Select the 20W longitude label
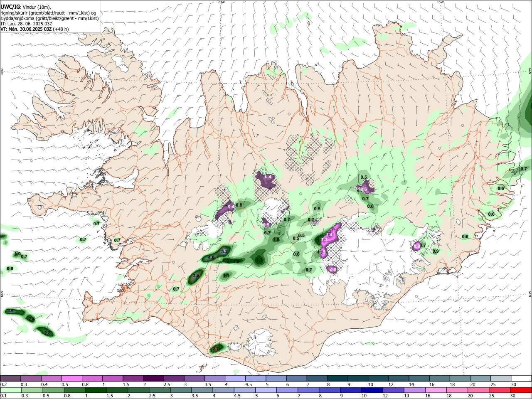 point(221,2)
